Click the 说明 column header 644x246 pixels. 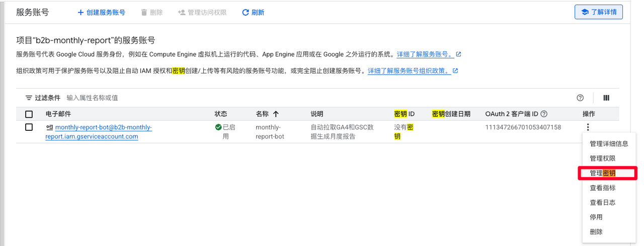[x=317, y=114]
